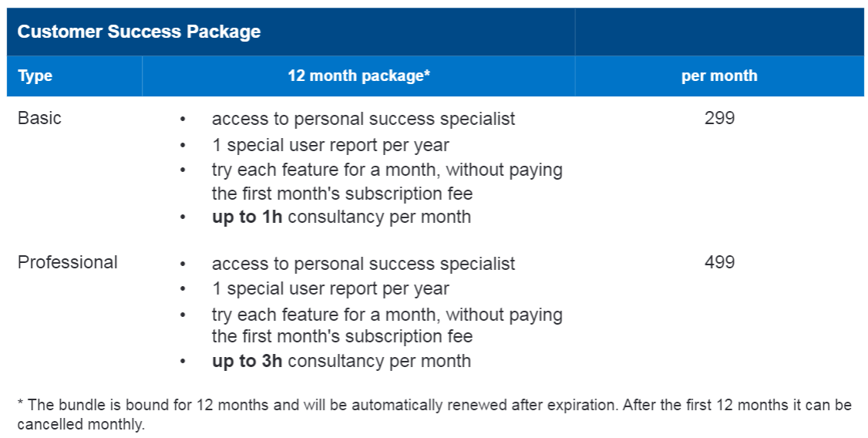The width and height of the screenshot is (868, 438).
Task: Click 'cancelled monthly' in the footnote
Action: pos(81,425)
